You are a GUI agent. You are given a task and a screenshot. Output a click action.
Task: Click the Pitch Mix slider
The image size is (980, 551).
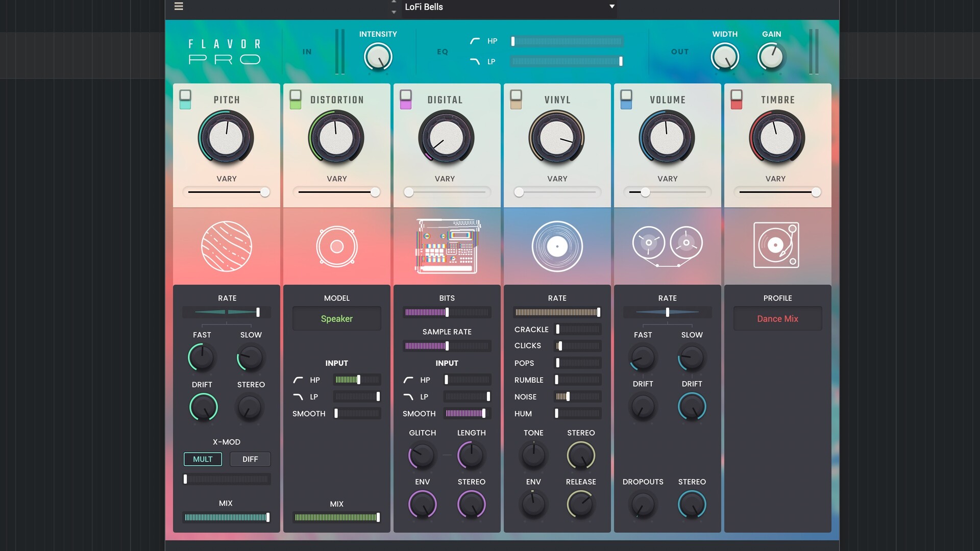click(x=226, y=517)
